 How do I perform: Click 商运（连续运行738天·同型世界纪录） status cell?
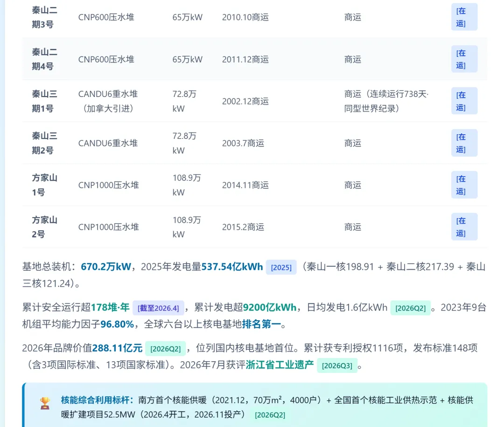point(386,101)
